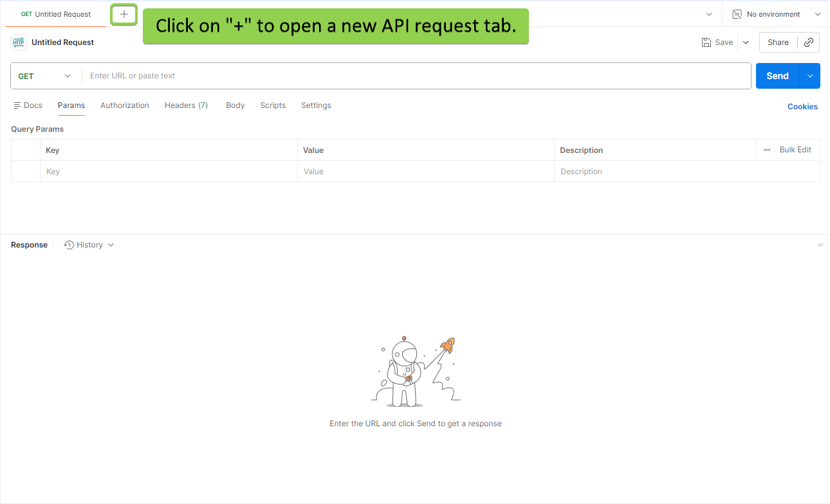
Task: Switch to the Headers tab
Action: coord(186,105)
